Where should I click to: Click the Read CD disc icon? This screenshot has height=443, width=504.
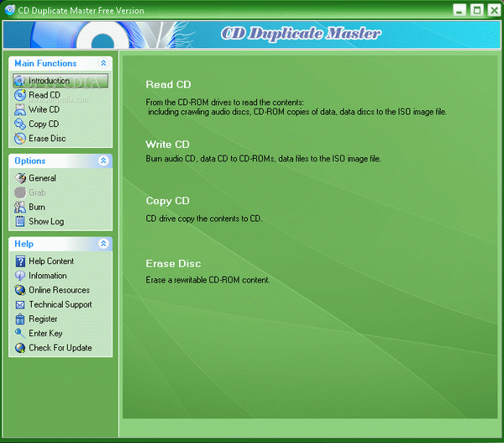(20, 95)
